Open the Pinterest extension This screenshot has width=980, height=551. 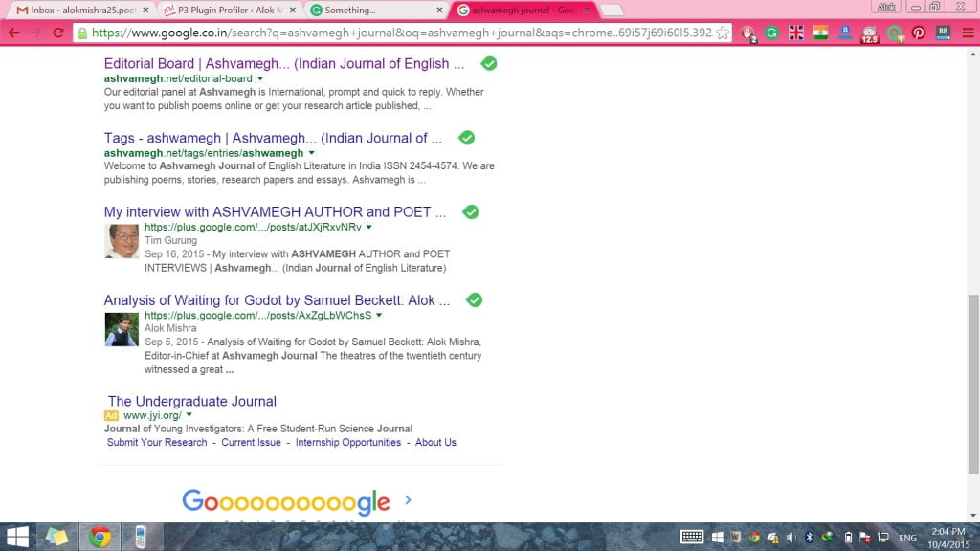click(918, 33)
